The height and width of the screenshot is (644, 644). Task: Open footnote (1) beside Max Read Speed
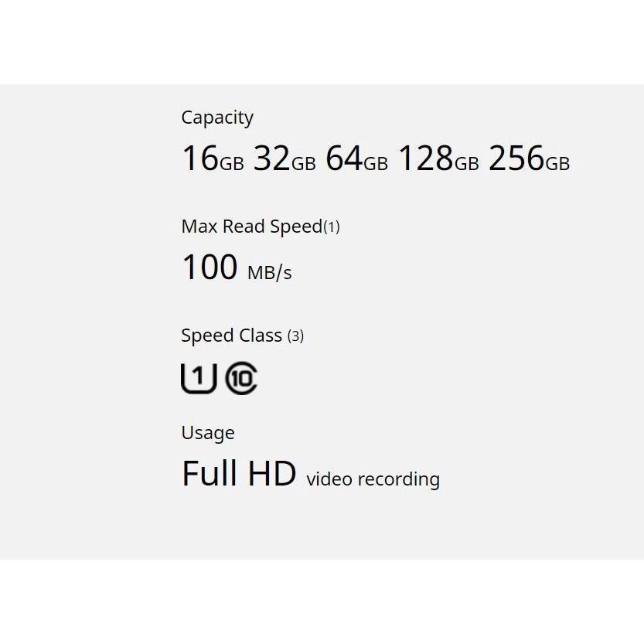point(332,227)
